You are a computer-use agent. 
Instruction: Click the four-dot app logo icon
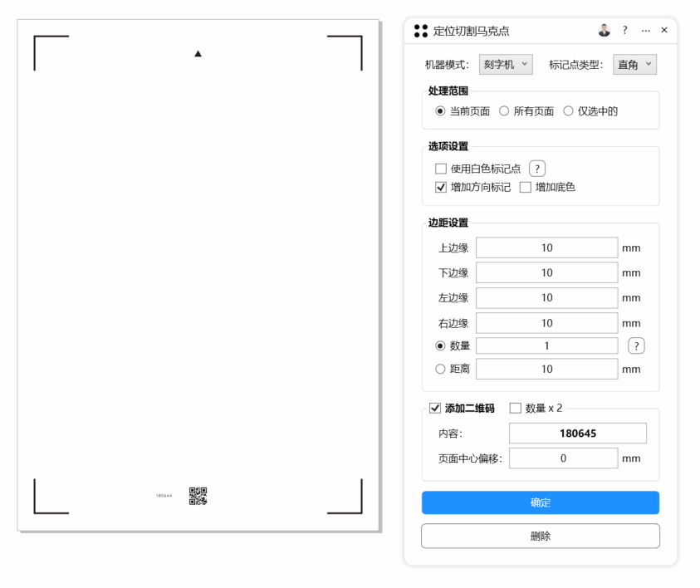coord(421,31)
